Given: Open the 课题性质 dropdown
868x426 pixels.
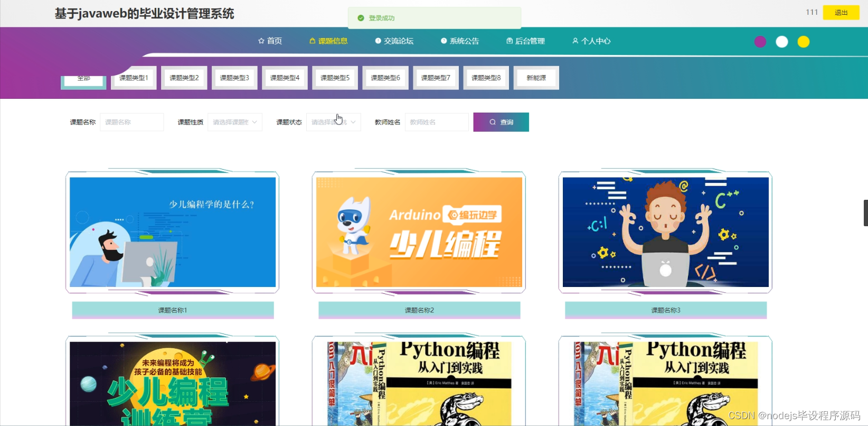Looking at the screenshot, I should (x=235, y=122).
